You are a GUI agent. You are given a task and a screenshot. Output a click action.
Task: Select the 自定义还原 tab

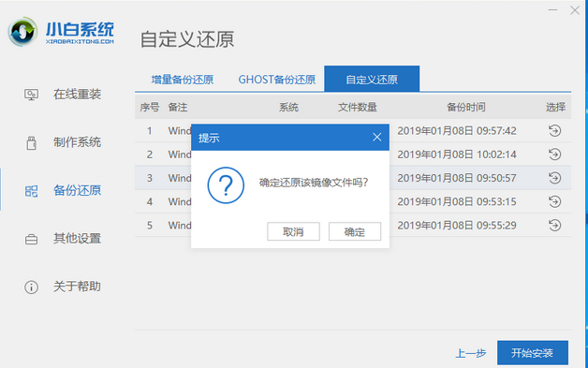372,79
